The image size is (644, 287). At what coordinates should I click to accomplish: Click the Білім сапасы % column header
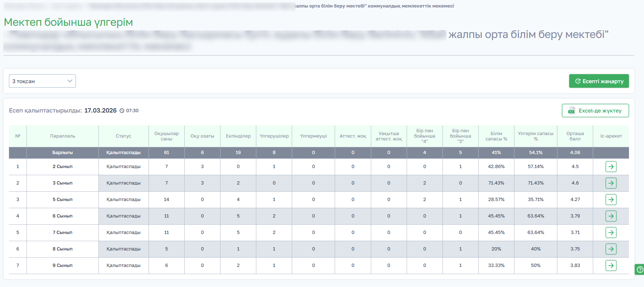click(x=496, y=136)
